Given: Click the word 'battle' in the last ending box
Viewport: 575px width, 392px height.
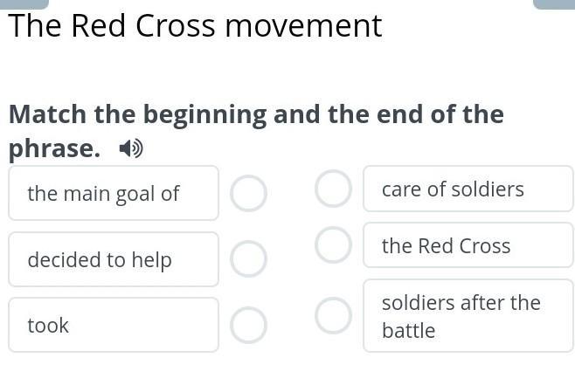Looking at the screenshot, I should 408,331.
